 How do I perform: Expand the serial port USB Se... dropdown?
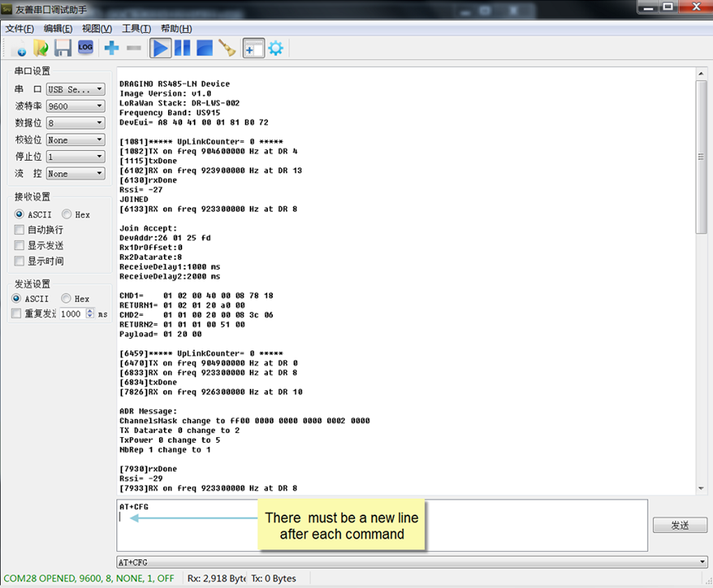click(76, 89)
